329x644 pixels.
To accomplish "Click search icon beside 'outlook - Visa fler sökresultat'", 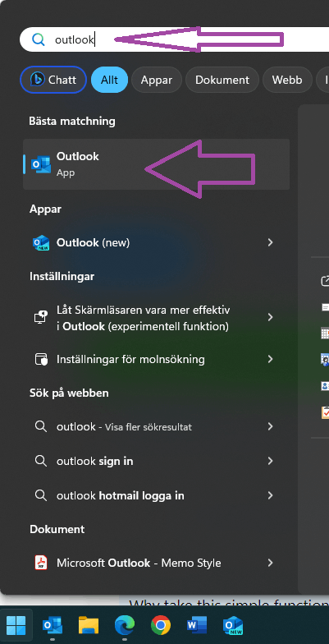I will point(41,426).
